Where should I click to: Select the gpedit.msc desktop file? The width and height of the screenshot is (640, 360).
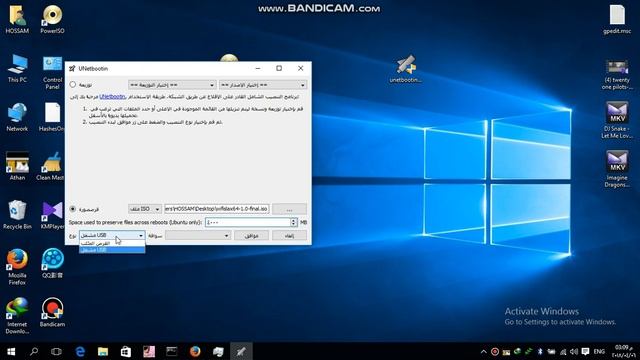pyautogui.click(x=617, y=19)
